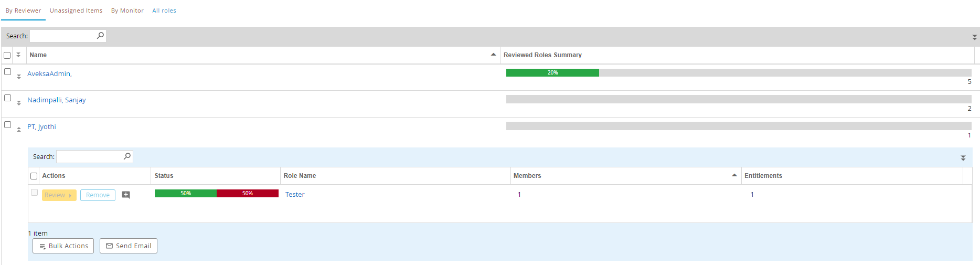
Task: Check the Nadimpalli, Sanjay row checkbox
Action: coord(7,98)
